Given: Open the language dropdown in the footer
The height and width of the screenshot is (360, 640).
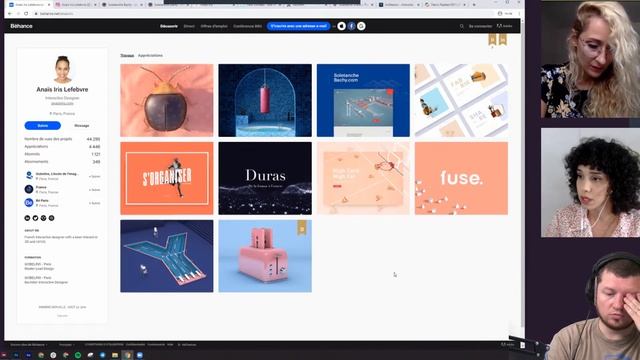Looking at the screenshot, I should coord(67,345).
